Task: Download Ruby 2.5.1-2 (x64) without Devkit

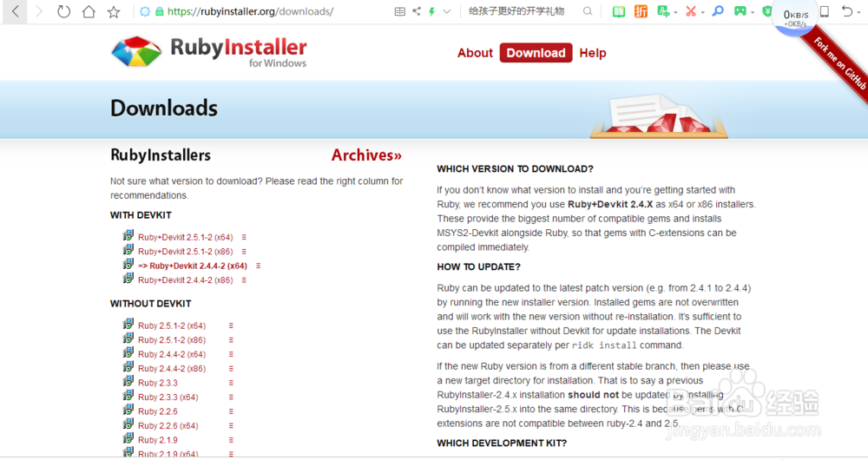Action: pos(172,325)
